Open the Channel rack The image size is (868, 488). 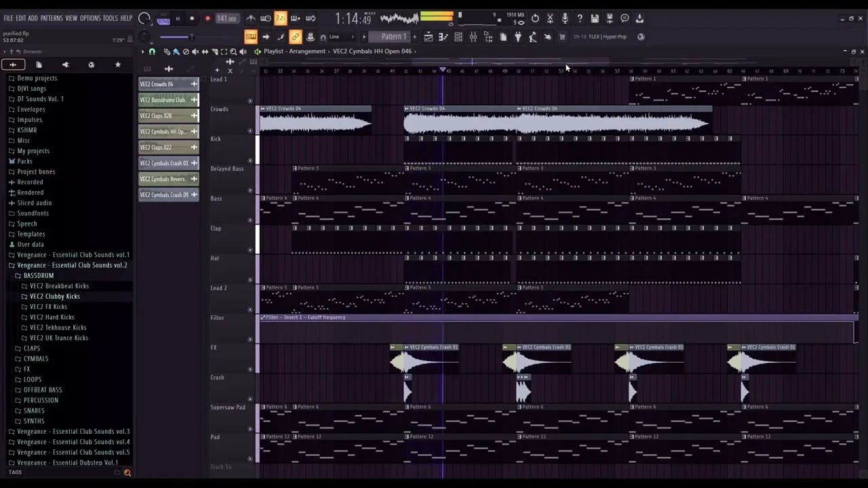coord(458,37)
